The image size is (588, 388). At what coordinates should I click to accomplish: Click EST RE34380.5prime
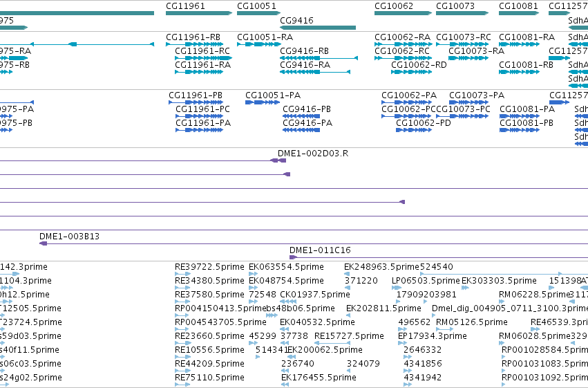click(x=209, y=281)
